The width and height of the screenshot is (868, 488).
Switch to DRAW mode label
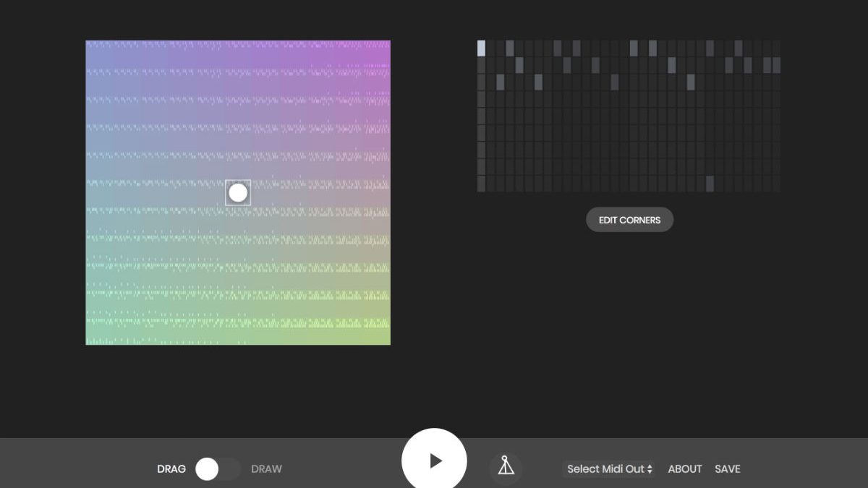pos(266,469)
